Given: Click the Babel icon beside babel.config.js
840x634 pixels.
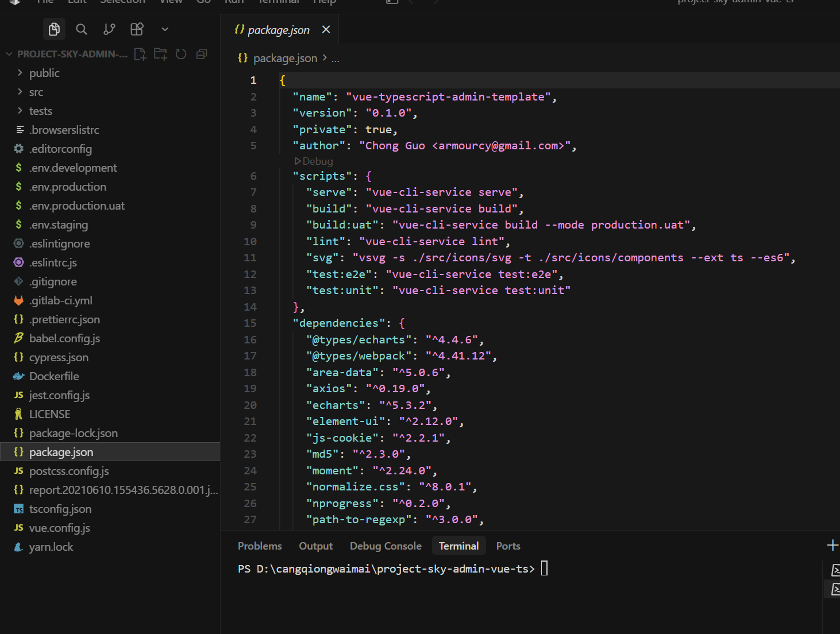Looking at the screenshot, I should click(19, 338).
